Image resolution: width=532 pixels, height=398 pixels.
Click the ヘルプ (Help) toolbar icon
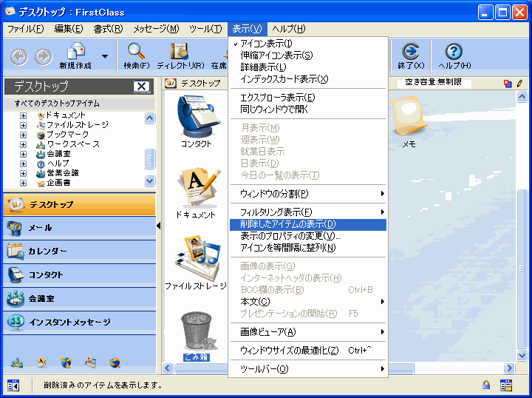(454, 53)
